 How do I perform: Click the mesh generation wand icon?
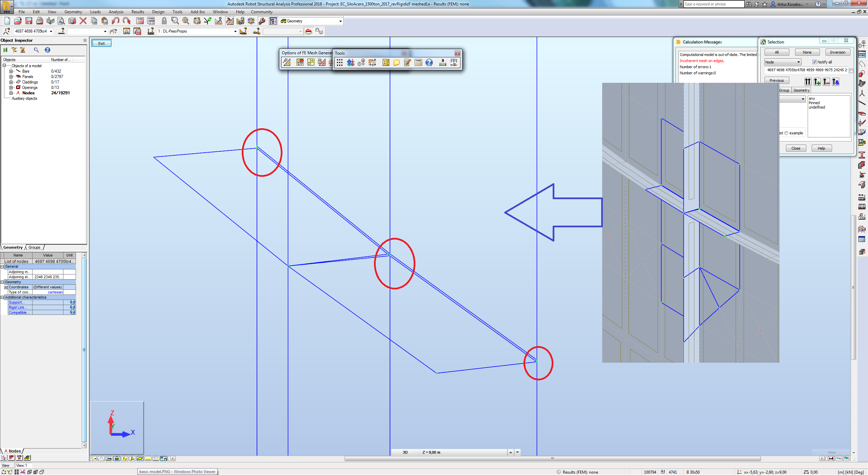287,62
